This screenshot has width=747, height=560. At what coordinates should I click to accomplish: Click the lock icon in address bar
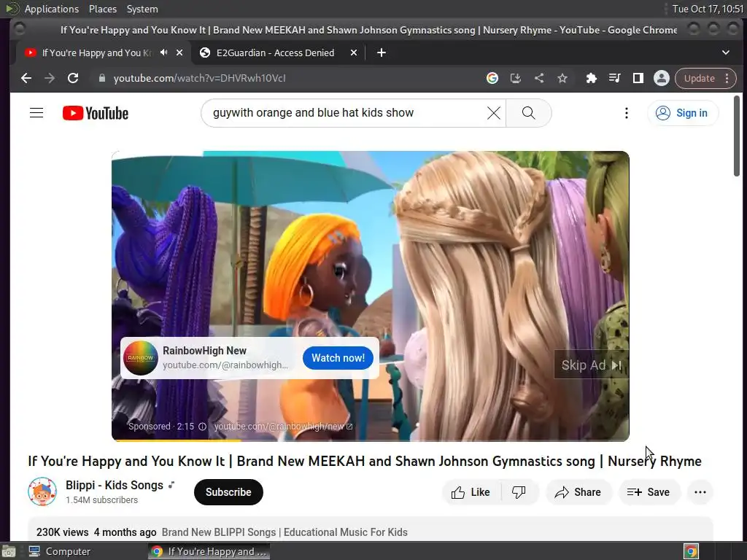(101, 78)
